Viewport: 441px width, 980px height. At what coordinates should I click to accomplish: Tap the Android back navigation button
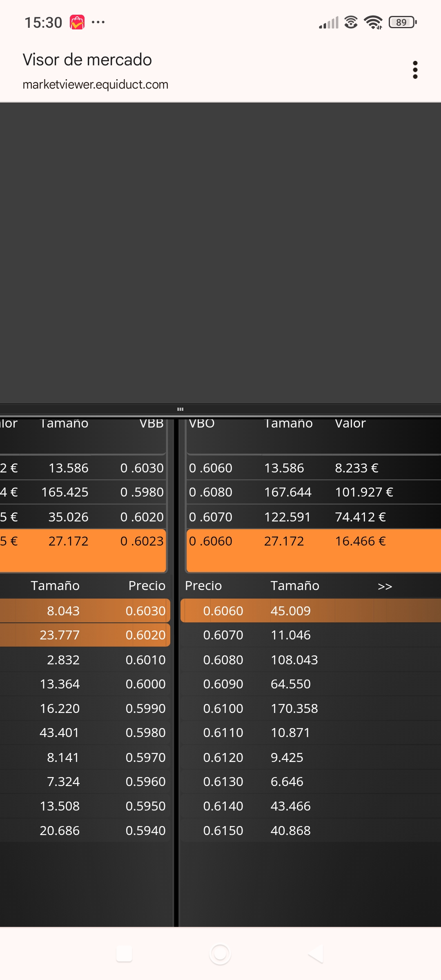tap(316, 954)
